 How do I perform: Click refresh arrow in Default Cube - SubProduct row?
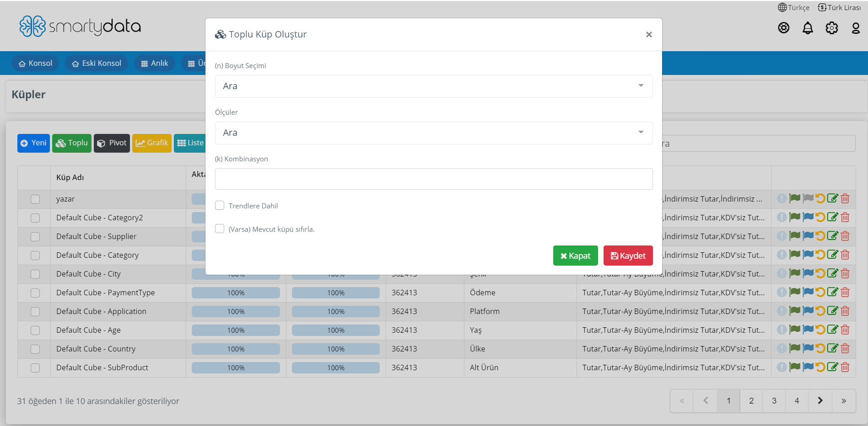[x=820, y=367]
